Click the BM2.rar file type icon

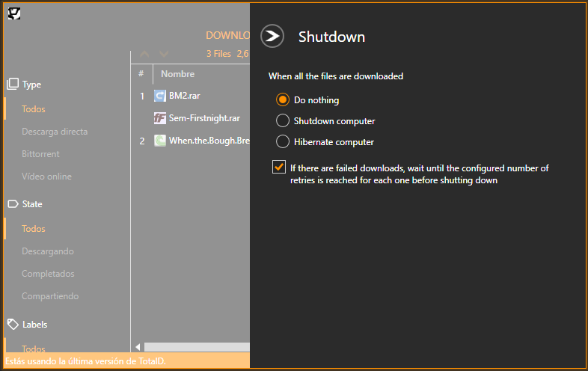pos(160,96)
